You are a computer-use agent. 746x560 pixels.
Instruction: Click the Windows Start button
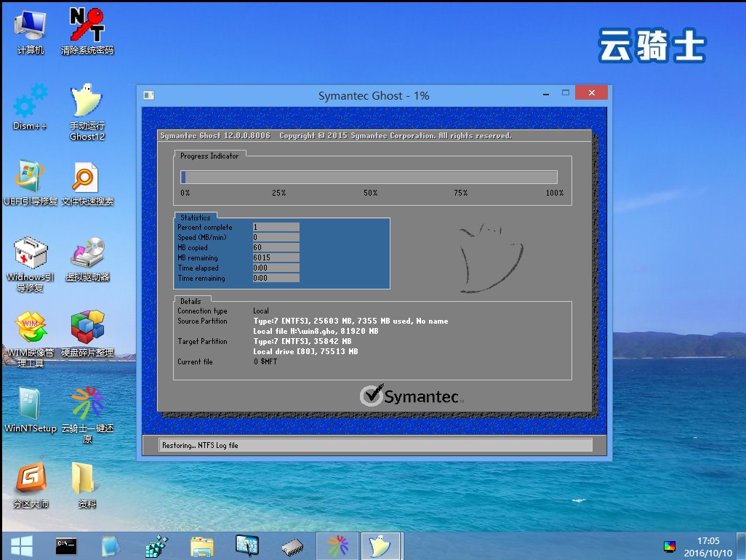coord(21,545)
